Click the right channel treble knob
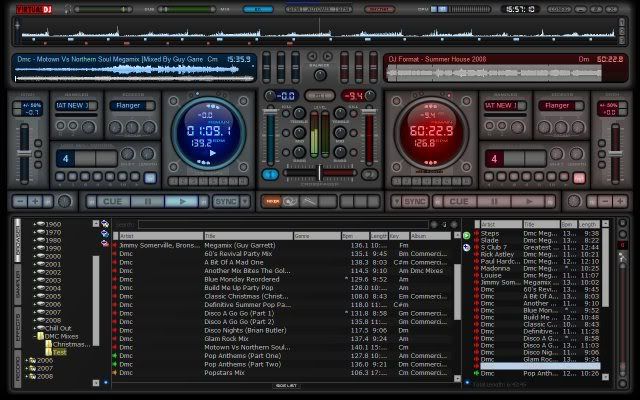 click(x=340, y=113)
